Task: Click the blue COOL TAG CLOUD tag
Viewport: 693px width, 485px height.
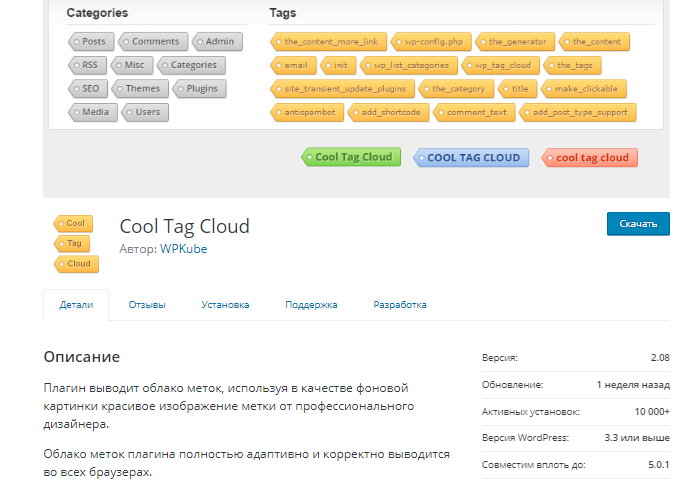Action: coord(471,157)
